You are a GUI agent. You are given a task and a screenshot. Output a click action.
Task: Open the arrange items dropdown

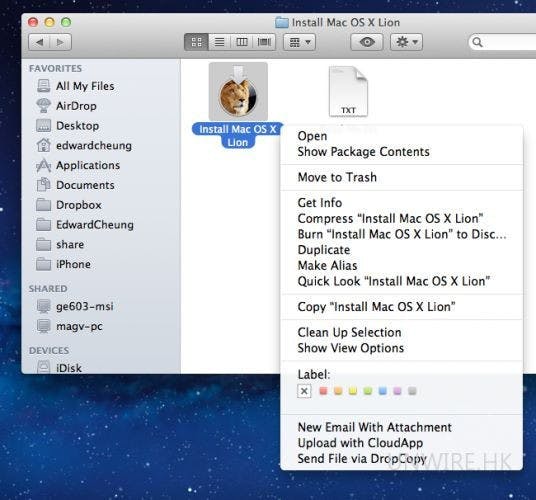(299, 42)
